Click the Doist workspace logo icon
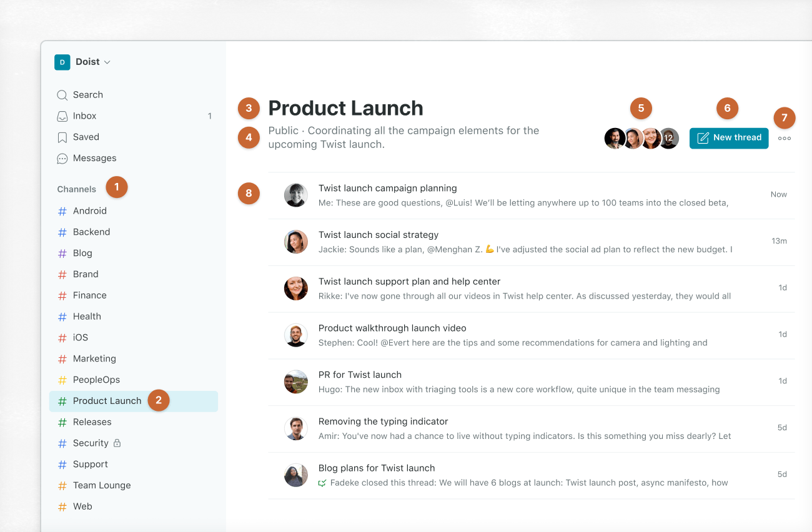This screenshot has width=812, height=532. coord(62,62)
